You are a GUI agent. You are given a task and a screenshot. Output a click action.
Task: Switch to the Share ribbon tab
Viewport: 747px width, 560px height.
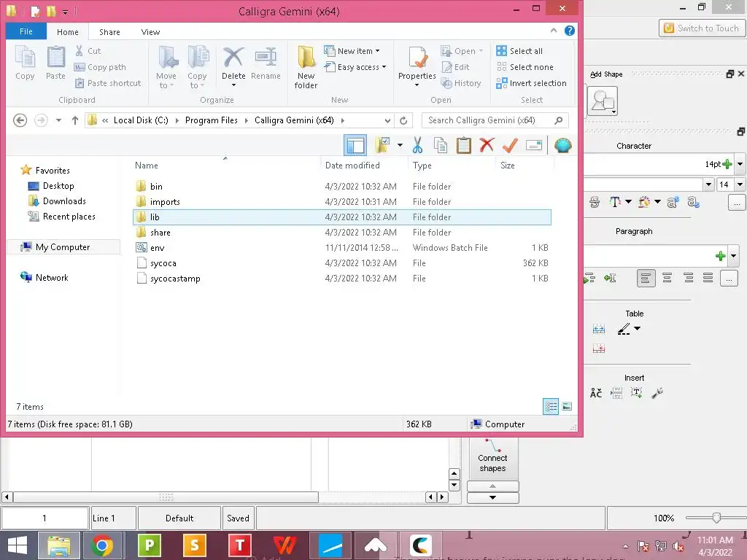109,32
